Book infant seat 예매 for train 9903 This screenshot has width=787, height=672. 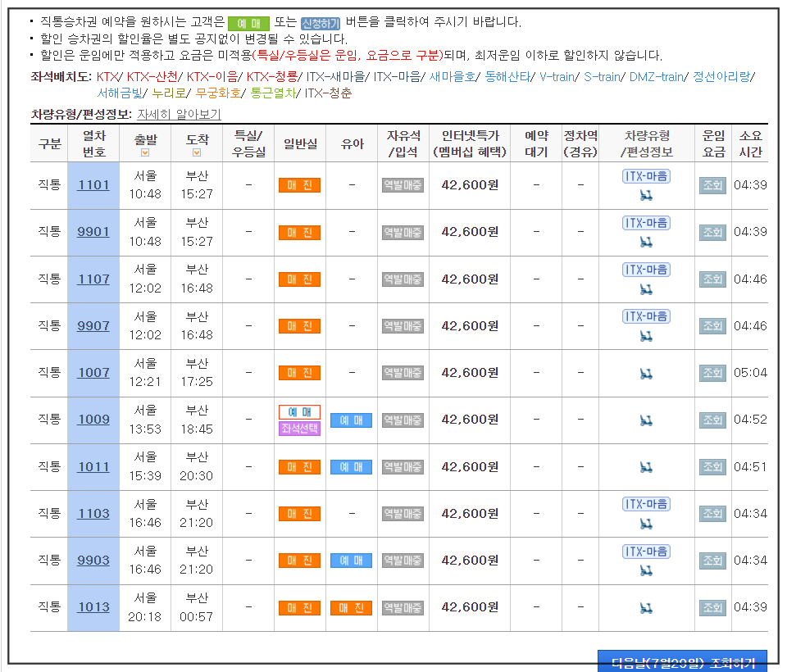(352, 561)
